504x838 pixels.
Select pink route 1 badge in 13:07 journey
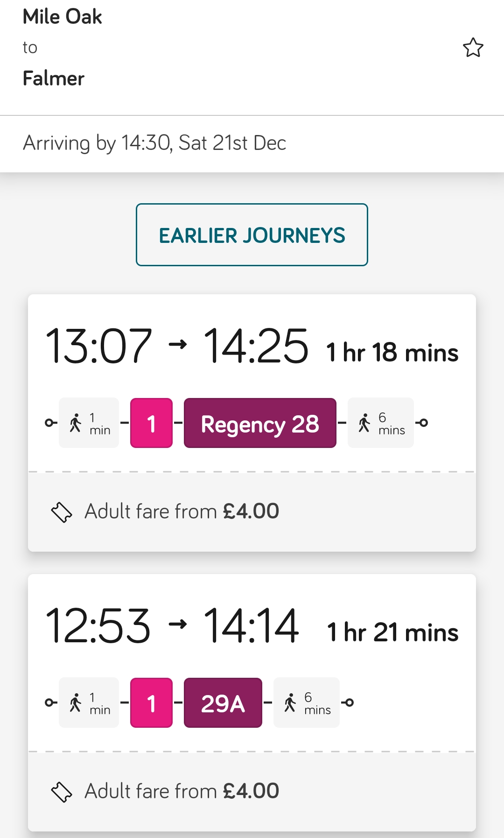151,423
